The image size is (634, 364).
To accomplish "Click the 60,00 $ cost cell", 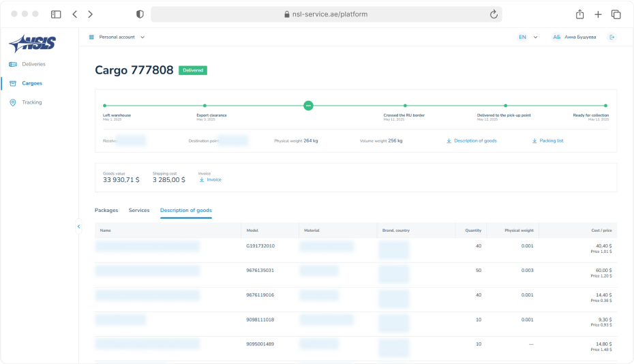I will point(604,270).
